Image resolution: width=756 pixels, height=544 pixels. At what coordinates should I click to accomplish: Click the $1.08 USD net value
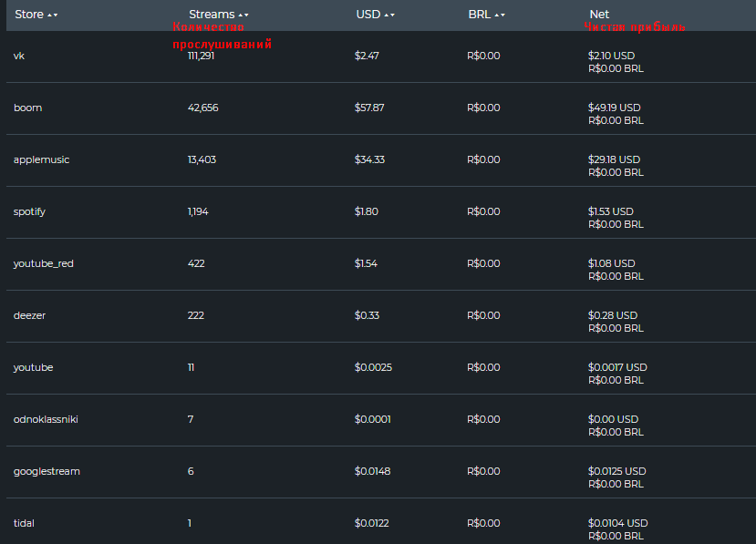click(612, 263)
